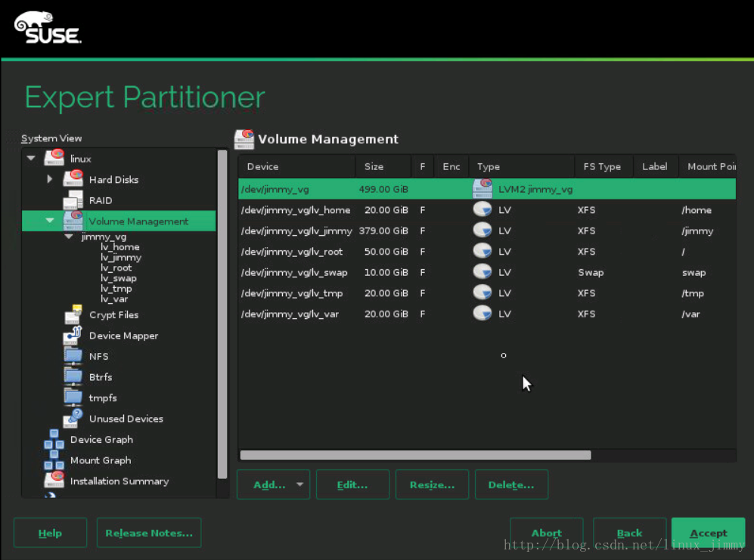Image resolution: width=754 pixels, height=560 pixels.
Task: Select the /dev/jimmy_vg/lv_jimmy row
Action: [487, 230]
